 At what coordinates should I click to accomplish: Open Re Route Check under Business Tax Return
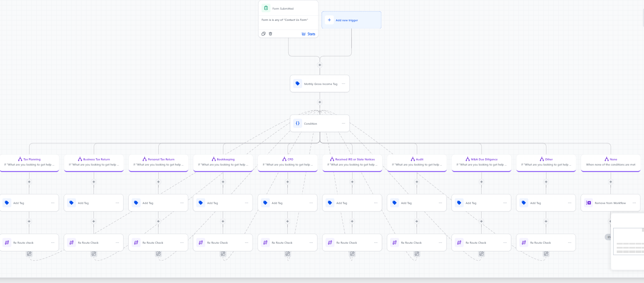pyautogui.click(x=94, y=243)
